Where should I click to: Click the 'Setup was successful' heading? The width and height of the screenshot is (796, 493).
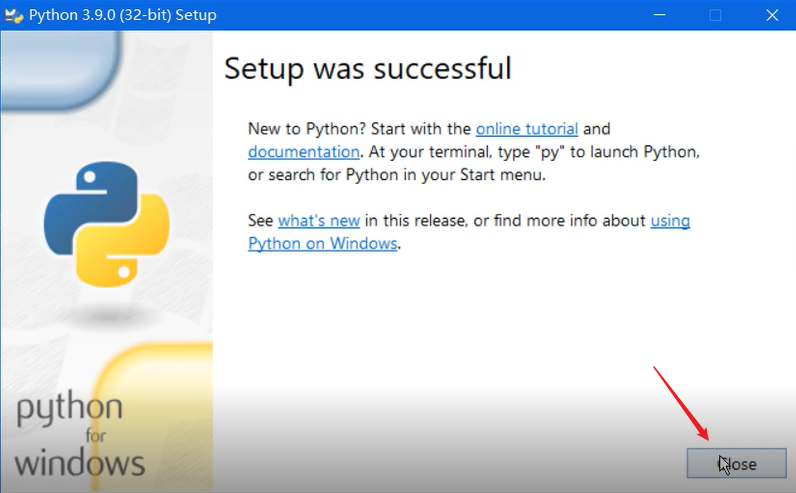coord(368,69)
